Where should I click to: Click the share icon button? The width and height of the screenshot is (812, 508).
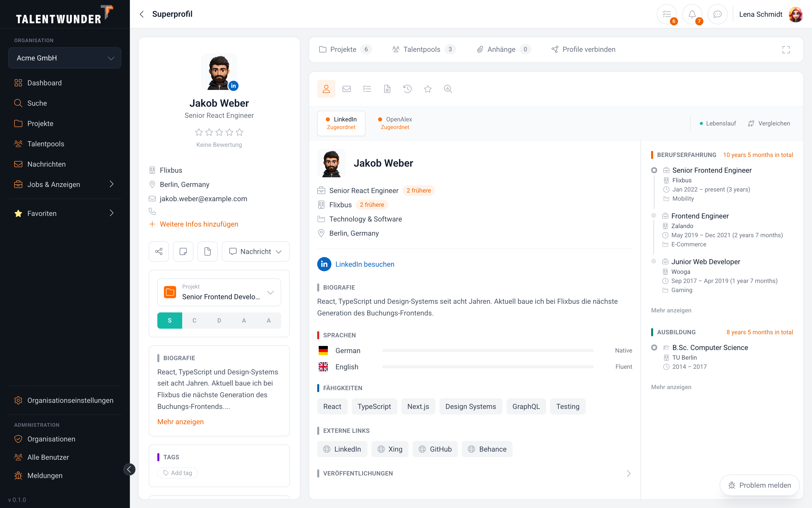tap(159, 251)
